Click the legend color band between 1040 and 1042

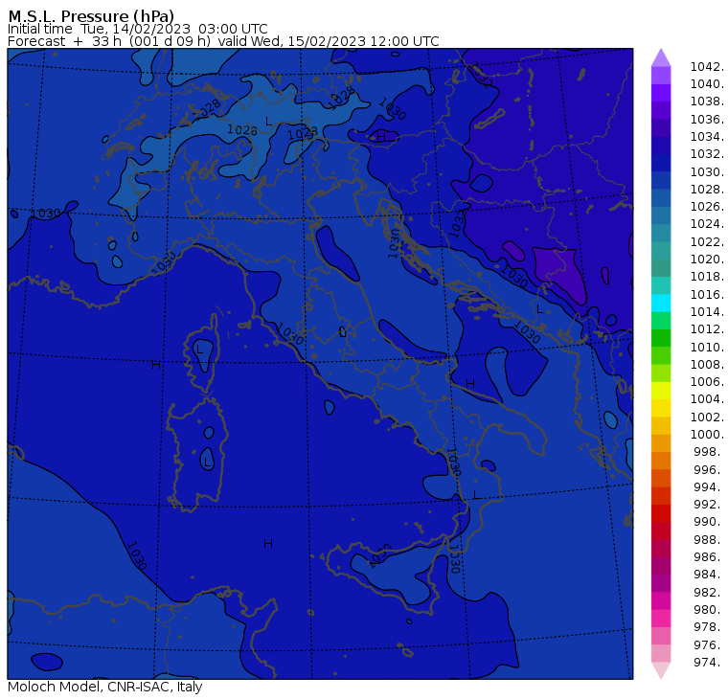coord(661,76)
